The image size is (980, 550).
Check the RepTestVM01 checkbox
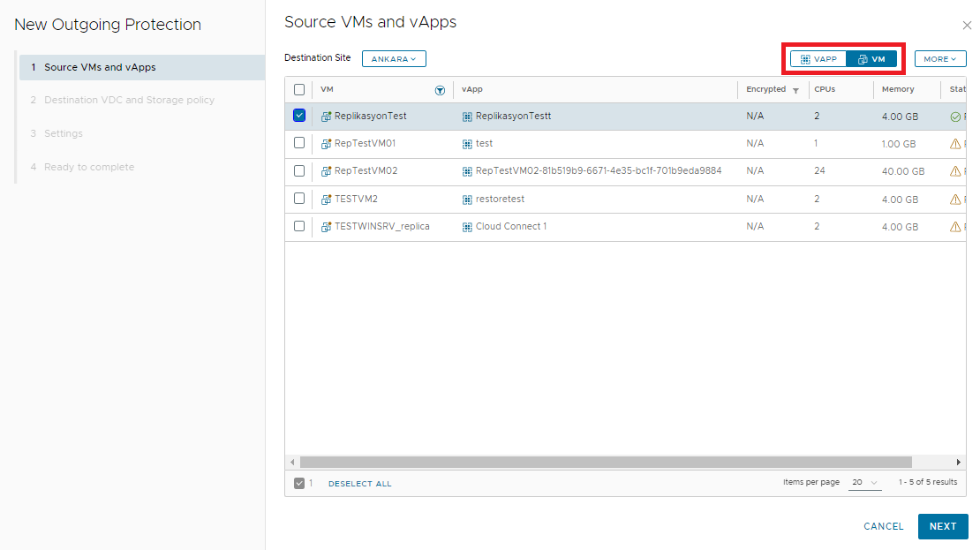[x=299, y=143]
